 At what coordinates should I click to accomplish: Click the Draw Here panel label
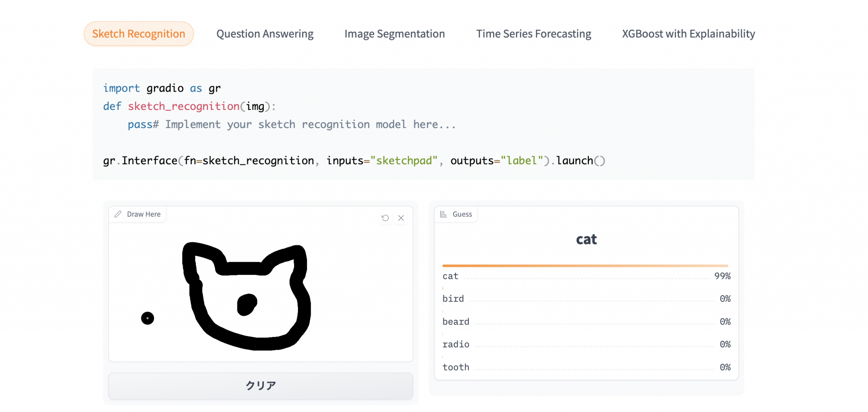tap(143, 214)
